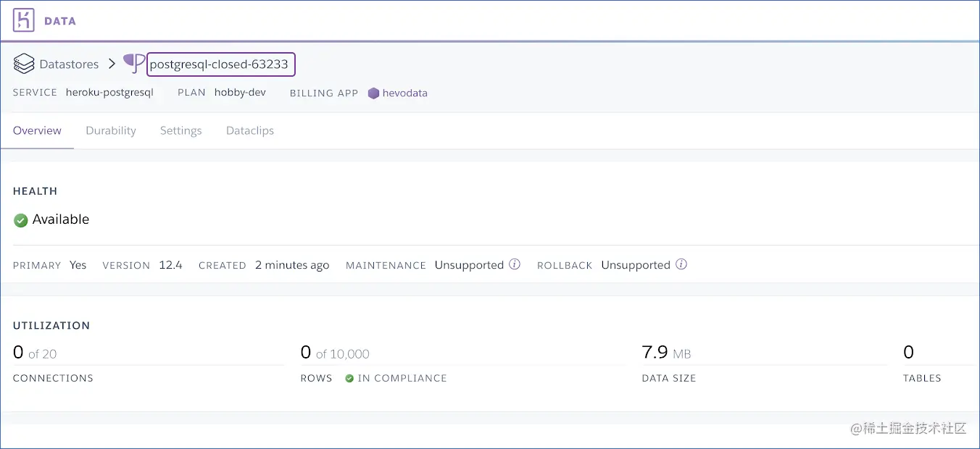Open the Settings tab
The image size is (980, 449).
click(x=180, y=130)
